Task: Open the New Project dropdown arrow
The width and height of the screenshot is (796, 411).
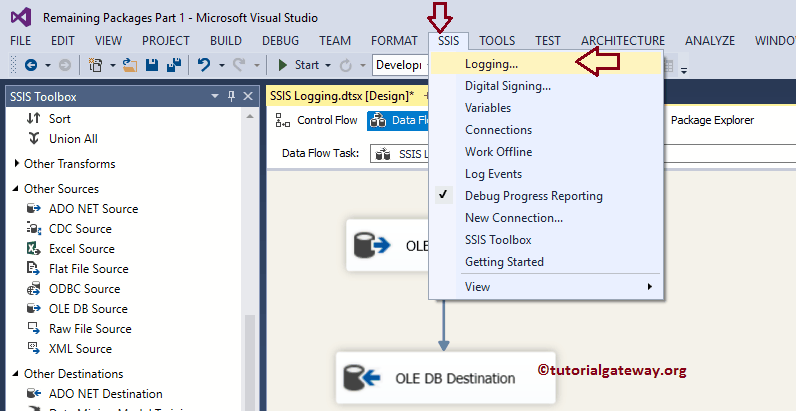Action: pos(113,65)
